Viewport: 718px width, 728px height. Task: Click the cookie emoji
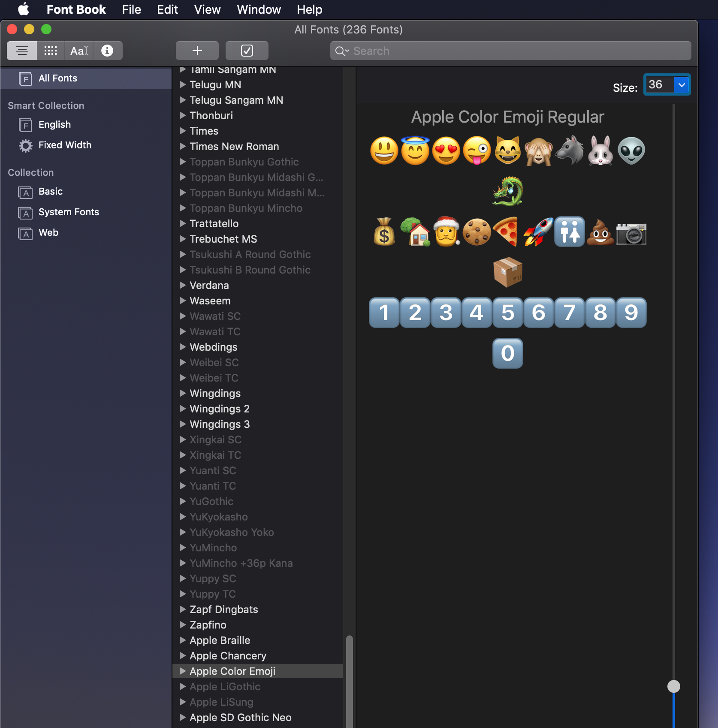[x=477, y=232]
